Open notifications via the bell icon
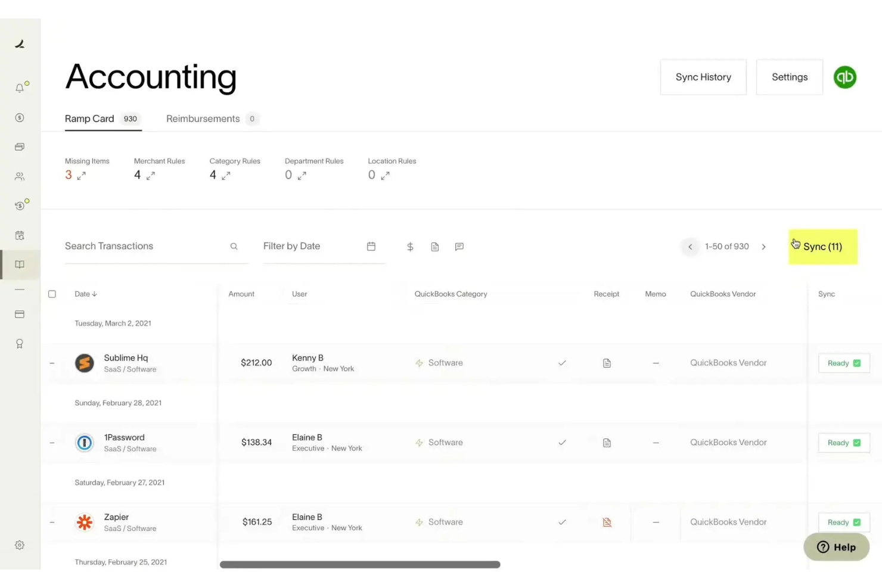The width and height of the screenshot is (882, 588). pos(20,87)
